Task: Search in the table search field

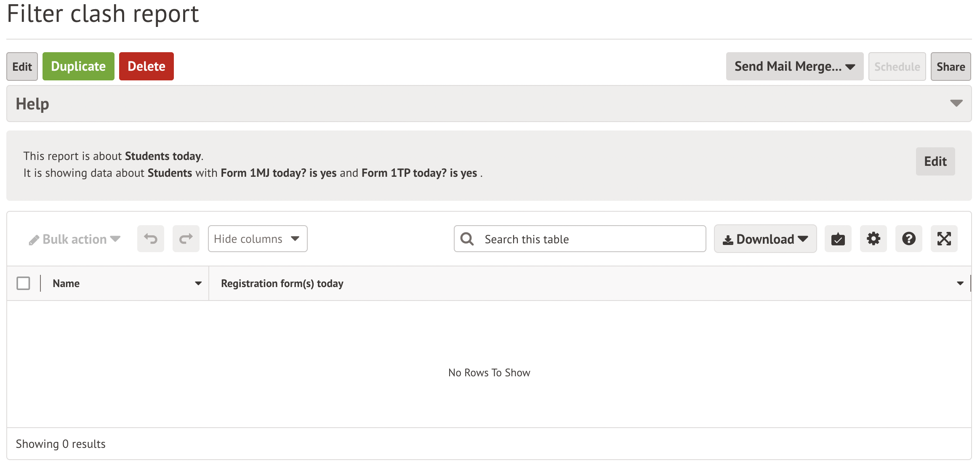Action: point(581,239)
